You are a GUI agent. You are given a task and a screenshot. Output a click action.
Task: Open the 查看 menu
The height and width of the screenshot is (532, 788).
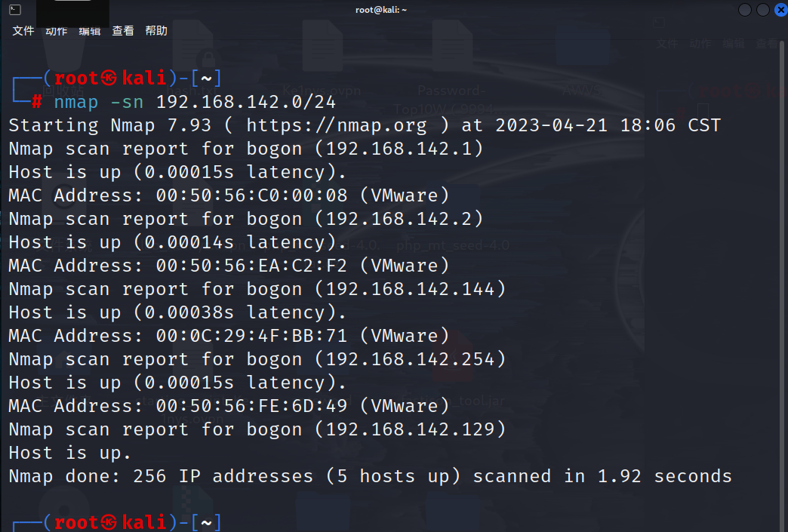[x=122, y=31]
